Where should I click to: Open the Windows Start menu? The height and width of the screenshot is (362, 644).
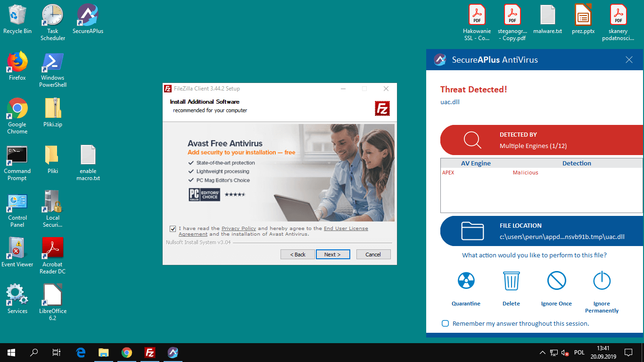[x=11, y=352]
